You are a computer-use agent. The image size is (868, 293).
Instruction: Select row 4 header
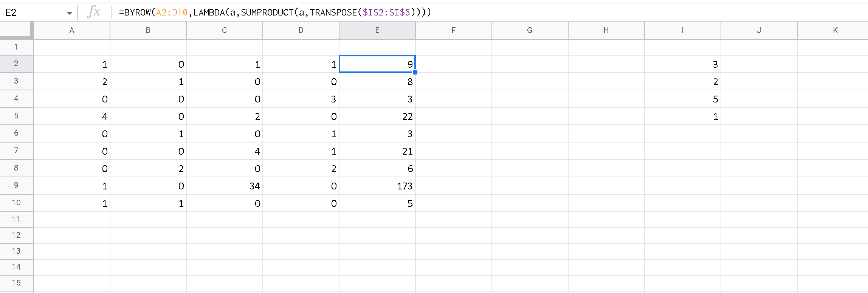click(17, 99)
